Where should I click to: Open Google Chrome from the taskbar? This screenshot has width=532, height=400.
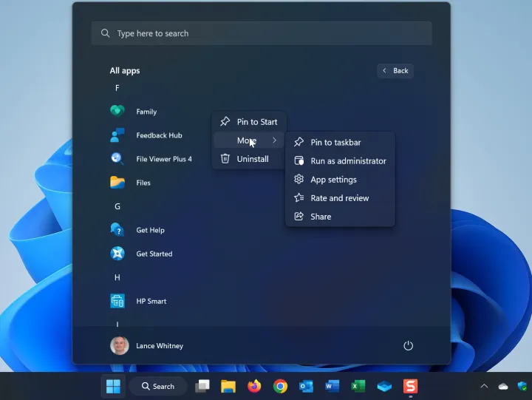point(280,386)
